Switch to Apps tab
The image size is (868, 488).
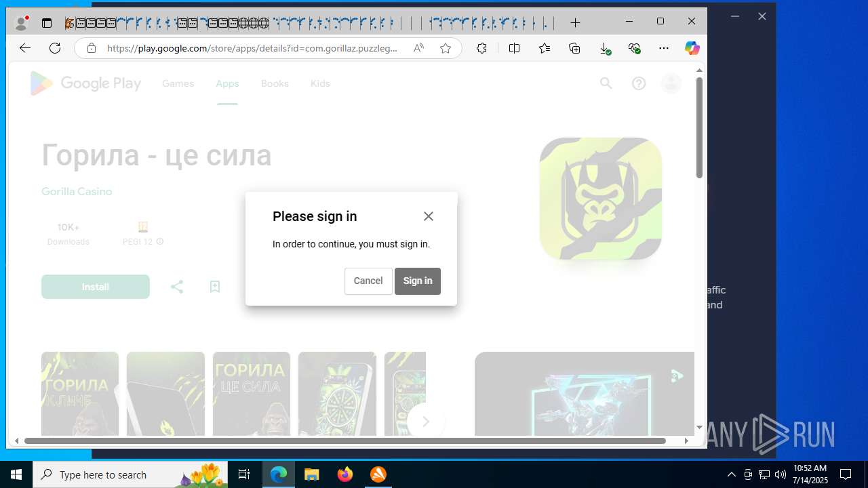pos(227,83)
